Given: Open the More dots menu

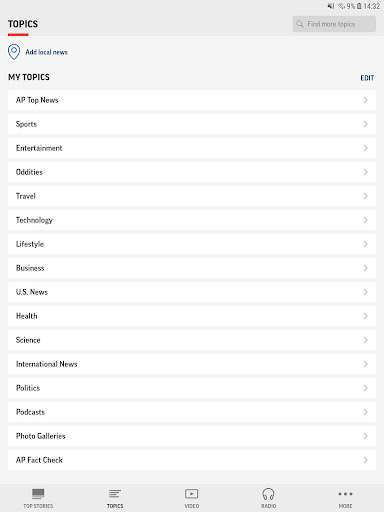Looking at the screenshot, I should click(x=345, y=494).
